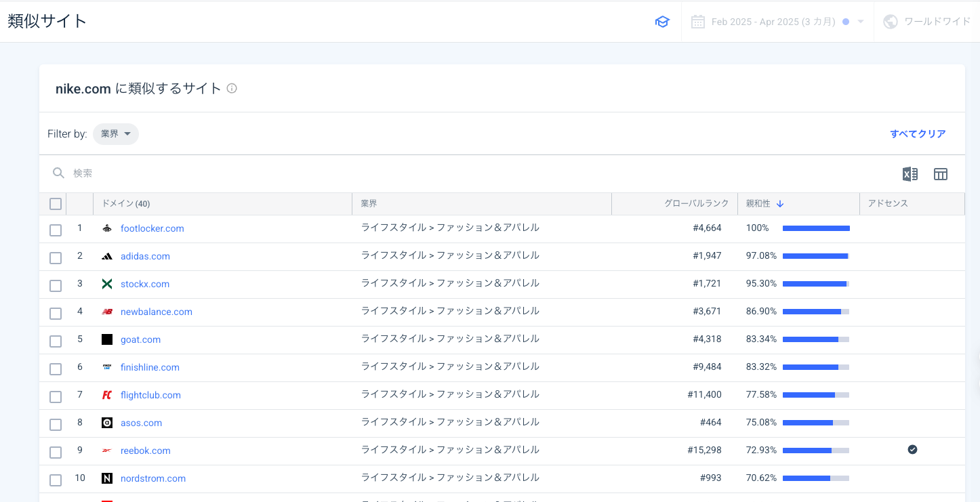Click the nordstrom.com N icon
This screenshot has width=980, height=502.
[107, 478]
